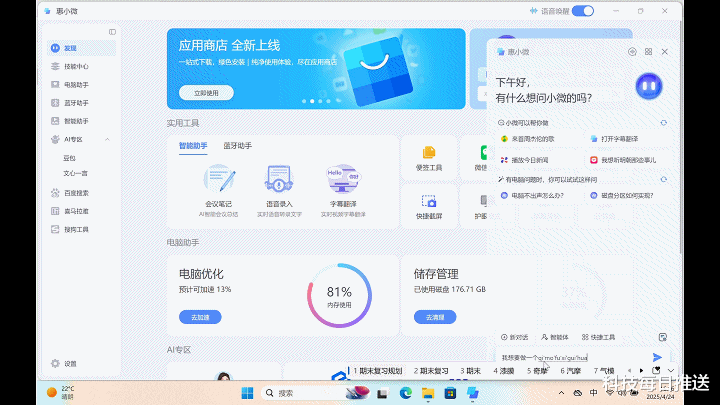
Task: Click 去清理 under 储存管理
Action: coord(435,317)
